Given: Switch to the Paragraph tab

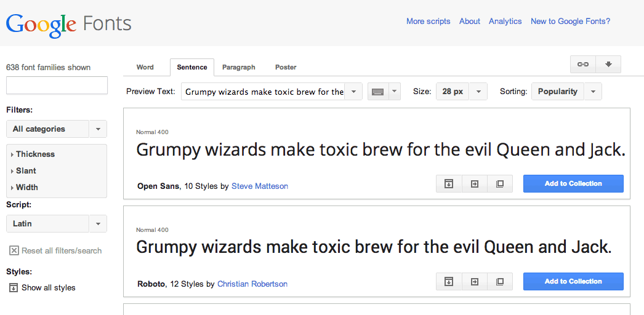Looking at the screenshot, I should pyautogui.click(x=239, y=67).
